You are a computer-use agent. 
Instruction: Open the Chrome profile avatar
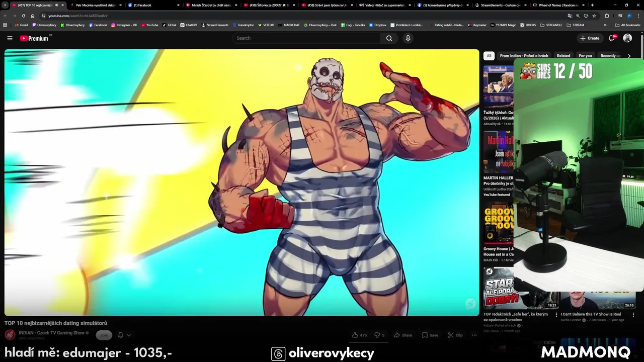(629, 16)
